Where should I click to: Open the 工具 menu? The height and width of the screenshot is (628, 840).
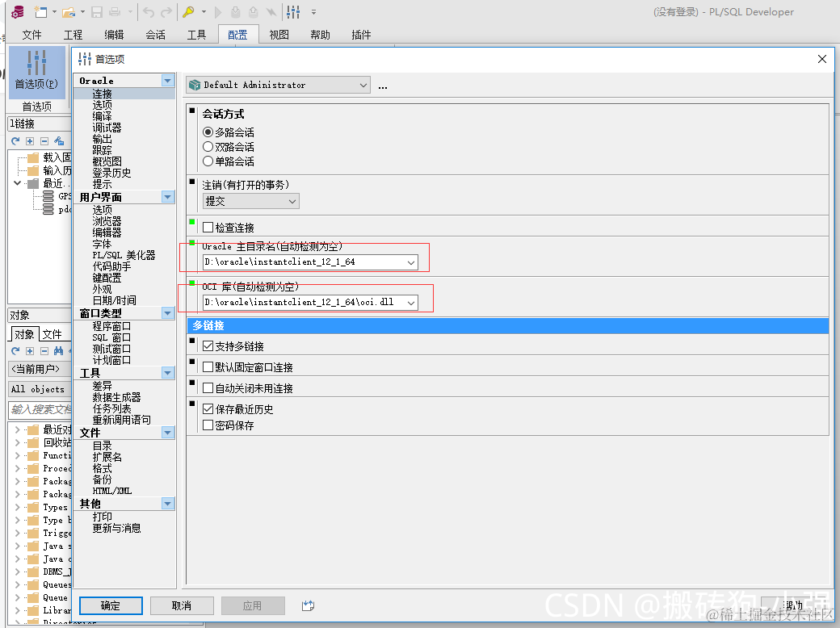[196, 35]
